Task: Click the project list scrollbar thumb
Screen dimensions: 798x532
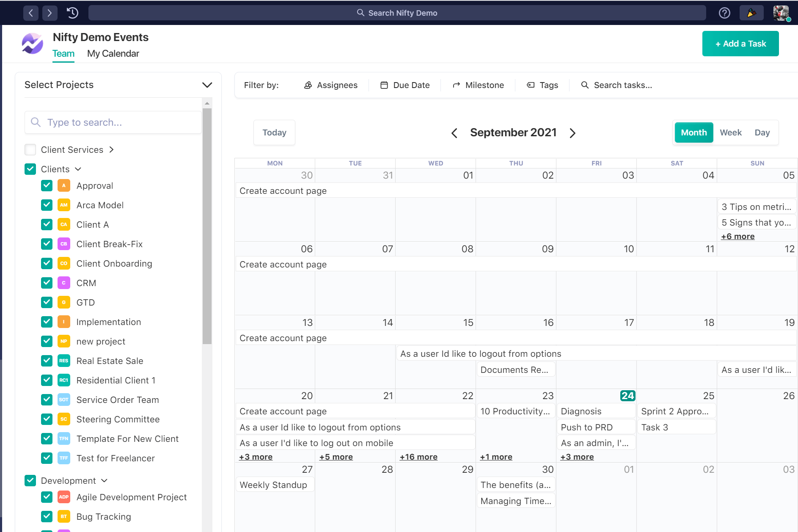Action: [x=207, y=226]
